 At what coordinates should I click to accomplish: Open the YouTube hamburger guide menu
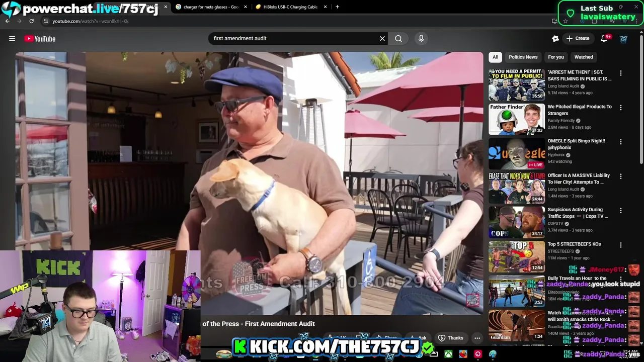click(x=12, y=39)
